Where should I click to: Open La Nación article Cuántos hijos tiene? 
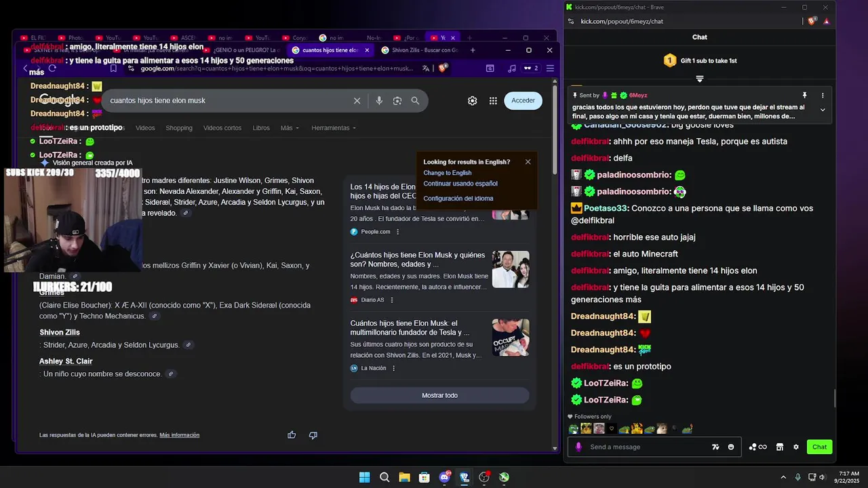(410, 328)
